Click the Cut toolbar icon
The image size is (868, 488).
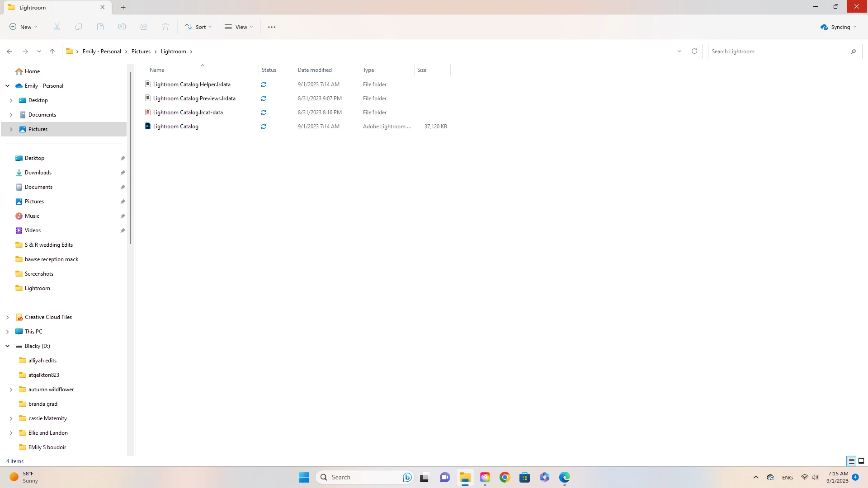57,27
